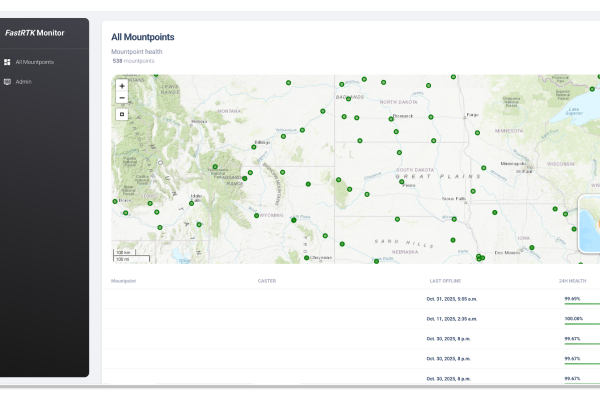Sort by the Caster column header
The image size is (600, 400).
[x=267, y=281]
